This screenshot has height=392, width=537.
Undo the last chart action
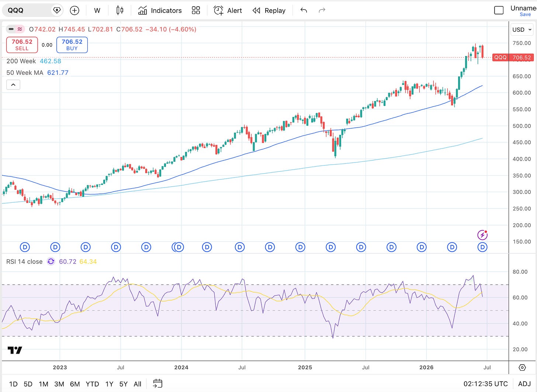click(304, 10)
